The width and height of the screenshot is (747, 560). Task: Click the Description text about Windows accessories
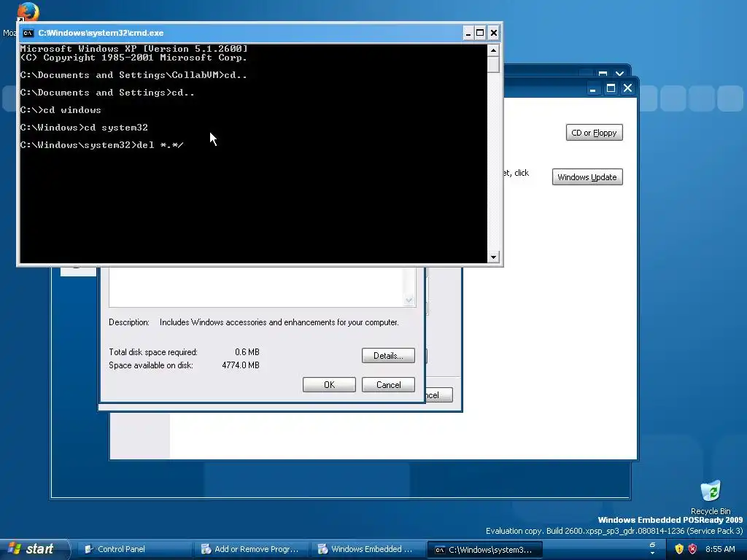pyautogui.click(x=279, y=322)
